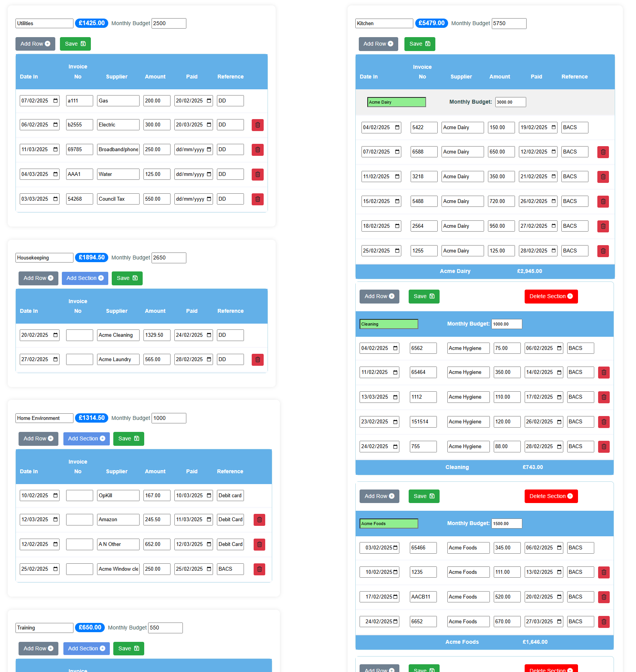Click the green Acme Dairy section name field

coord(396,102)
